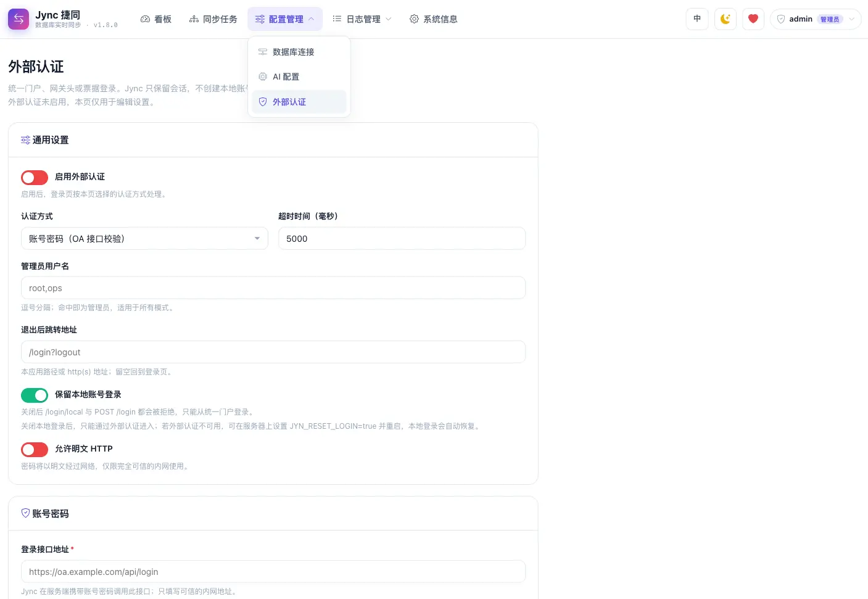Click the 数据库连接 item icon
The width and height of the screenshot is (868, 599).
(263, 52)
